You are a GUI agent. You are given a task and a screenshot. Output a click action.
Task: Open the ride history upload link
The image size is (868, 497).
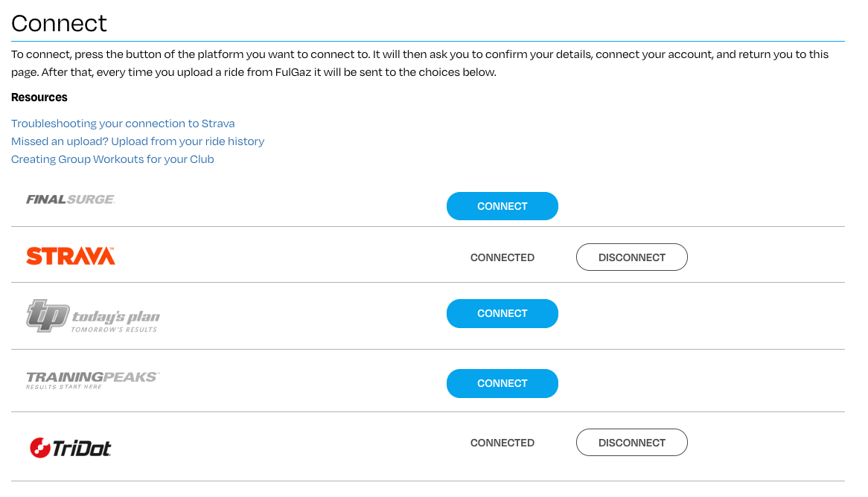pos(138,141)
